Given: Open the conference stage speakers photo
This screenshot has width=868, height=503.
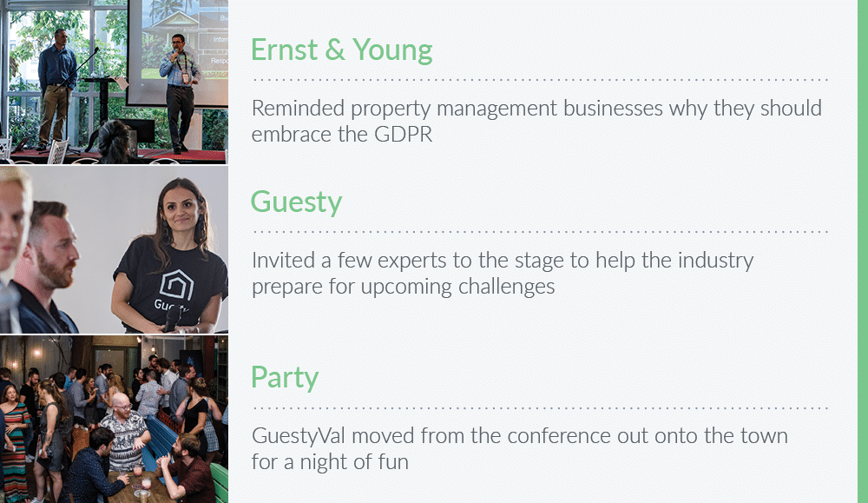Looking at the screenshot, I should point(114,82).
